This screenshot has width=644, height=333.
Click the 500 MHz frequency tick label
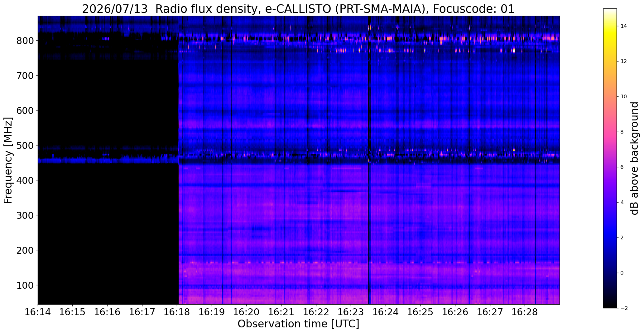pos(25,145)
